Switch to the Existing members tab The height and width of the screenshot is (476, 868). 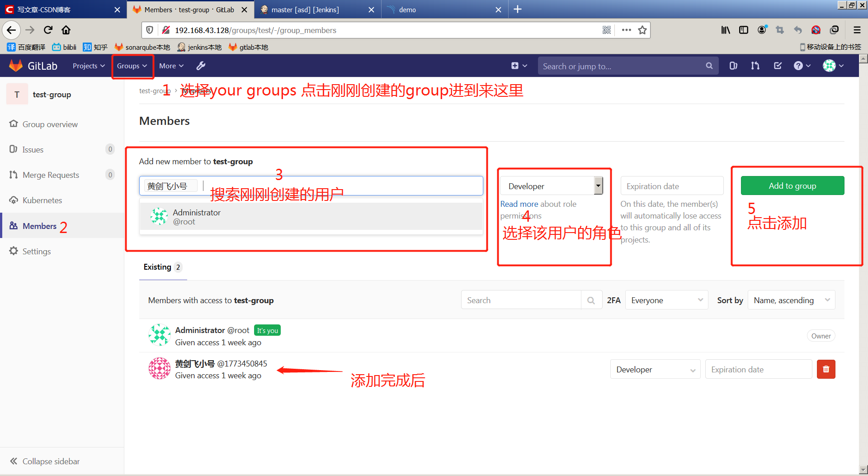pyautogui.click(x=157, y=267)
